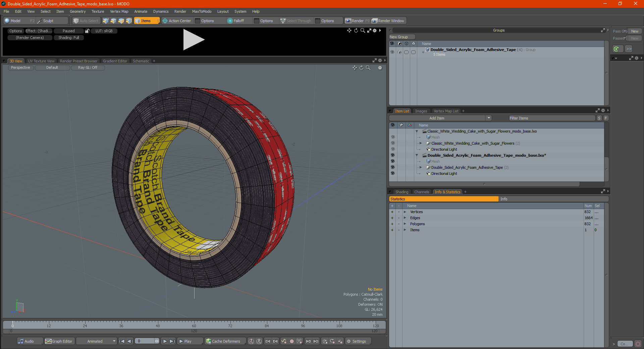The width and height of the screenshot is (644, 349).
Task: Expand the Vertices statistics row
Action: 405,212
